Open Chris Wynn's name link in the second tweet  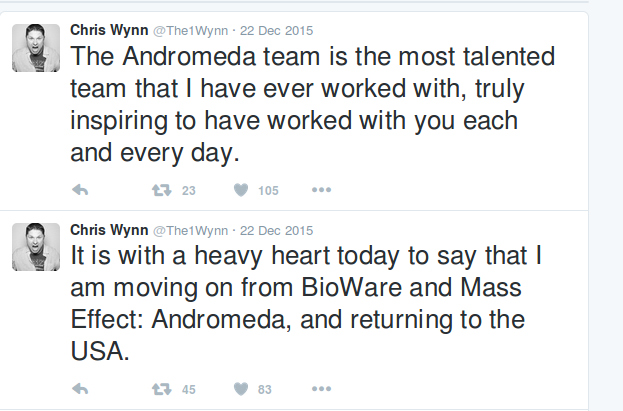(107, 229)
